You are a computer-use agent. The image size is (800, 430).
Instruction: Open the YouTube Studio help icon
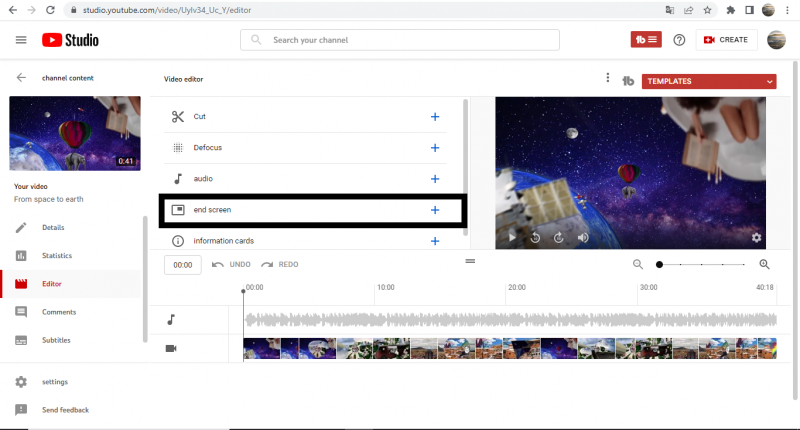click(679, 40)
